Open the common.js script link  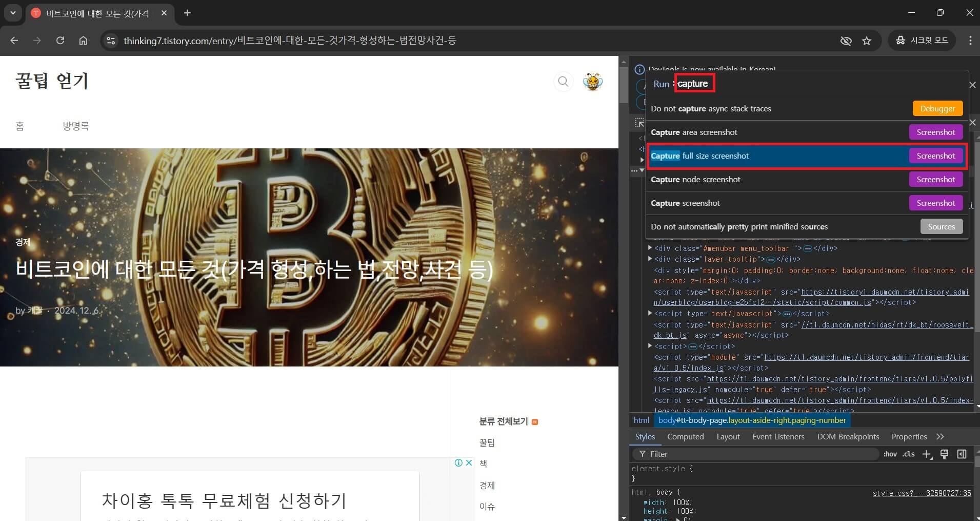[811, 297]
